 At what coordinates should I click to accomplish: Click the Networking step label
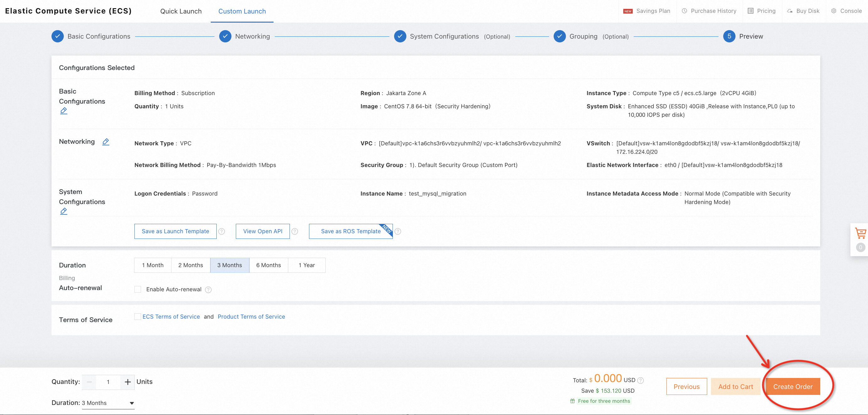[252, 36]
